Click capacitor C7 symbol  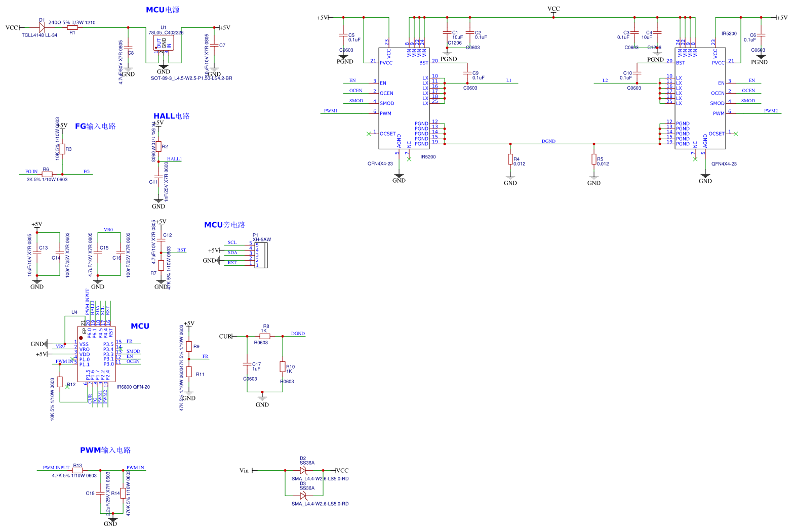214,45
